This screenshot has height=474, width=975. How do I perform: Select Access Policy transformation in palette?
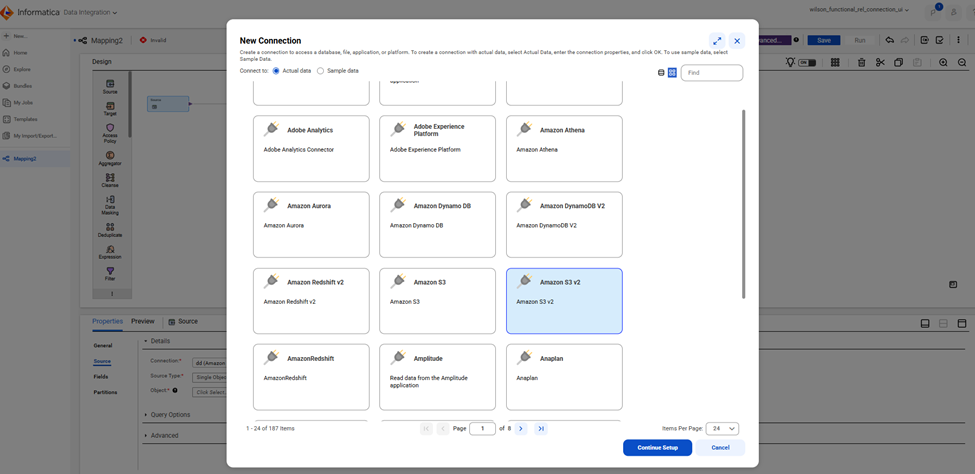coord(110,133)
